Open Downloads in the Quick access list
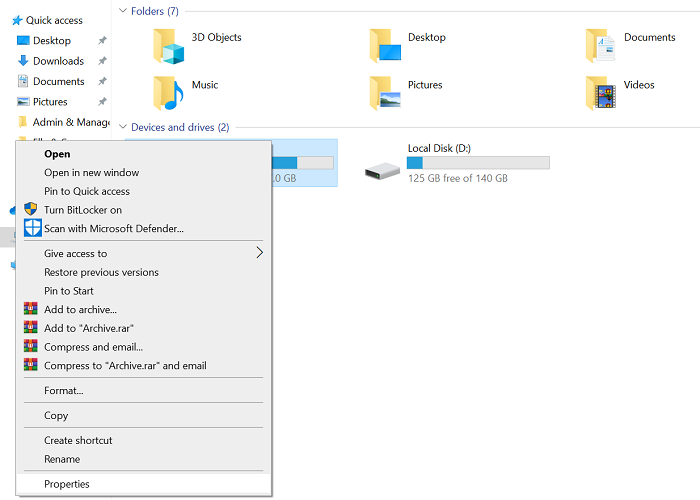Image resolution: width=700 pixels, height=500 pixels. pos(58,61)
